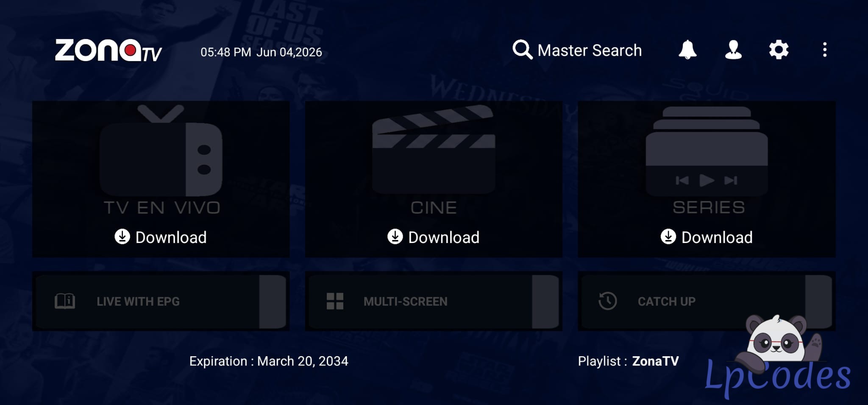This screenshot has width=868, height=405.
Task: Click the EPG book icon
Action: pyautogui.click(x=65, y=302)
